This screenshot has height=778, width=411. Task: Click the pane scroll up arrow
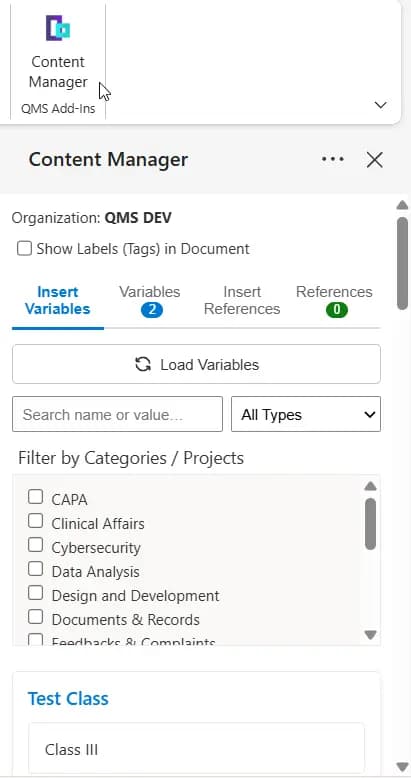tap(403, 205)
